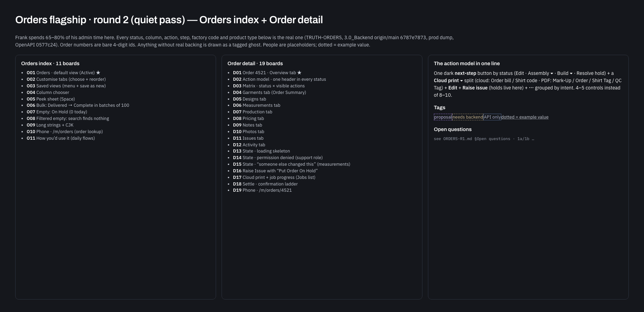Open D01 Order 4521 Overview tab entry
The width and height of the screenshot is (644, 312).
[x=267, y=73]
